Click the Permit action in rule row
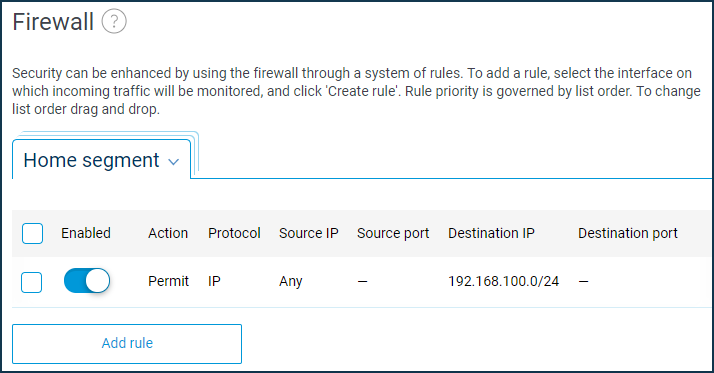 coord(168,281)
